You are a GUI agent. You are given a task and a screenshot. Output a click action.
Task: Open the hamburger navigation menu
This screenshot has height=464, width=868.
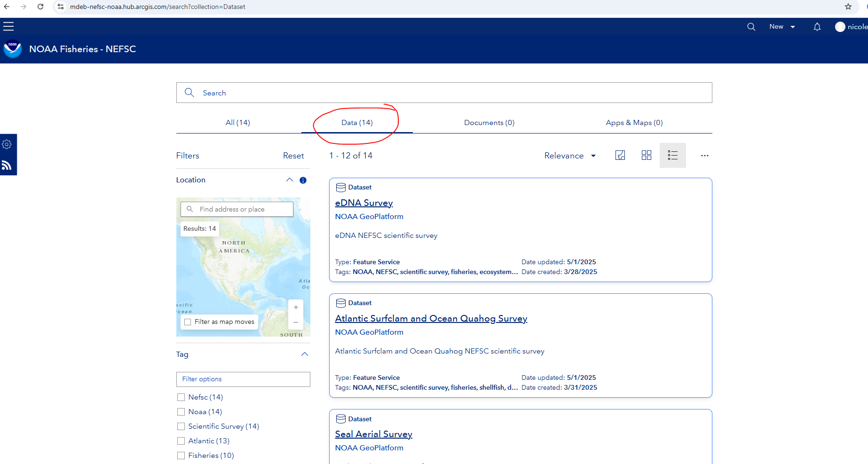[x=8, y=26]
